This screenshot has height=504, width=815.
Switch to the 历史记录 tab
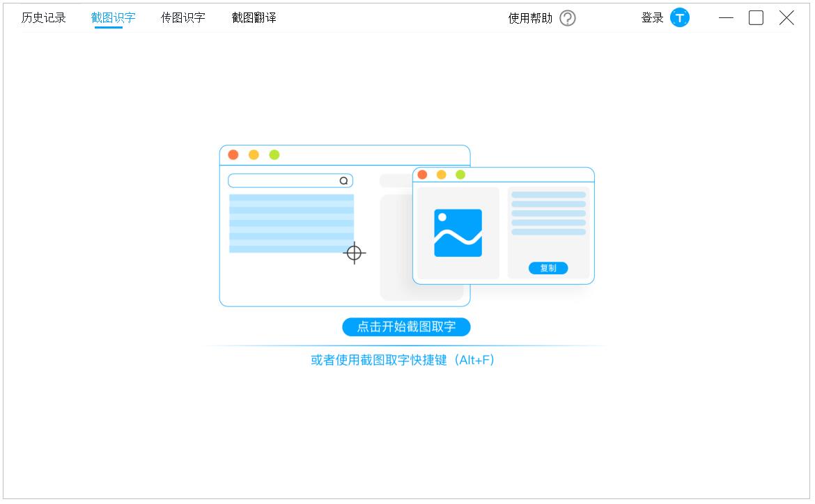[43, 17]
